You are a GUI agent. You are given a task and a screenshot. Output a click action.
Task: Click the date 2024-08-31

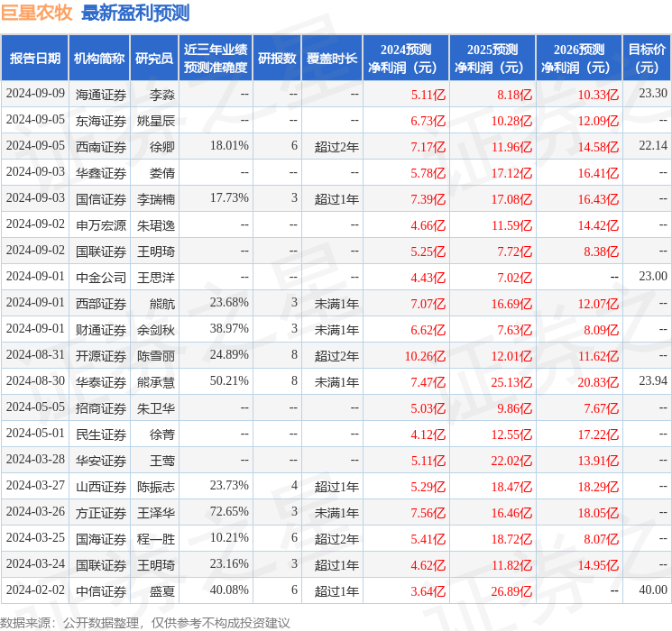pyautogui.click(x=35, y=354)
